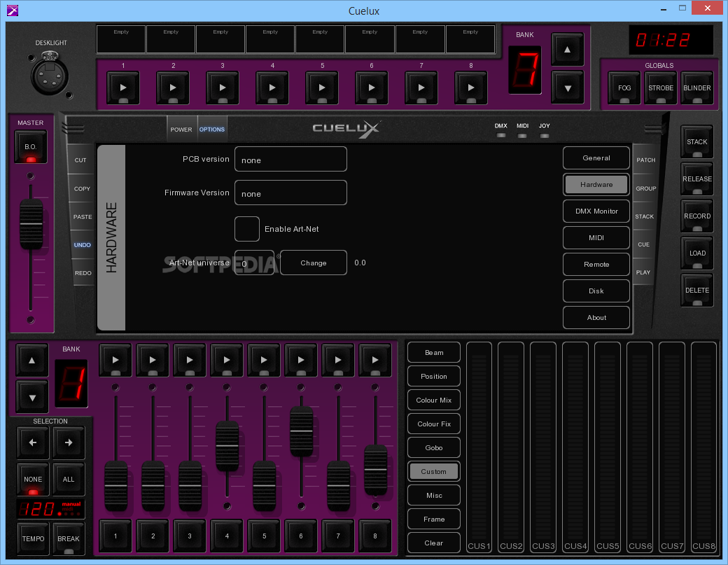
Task: Increase lower fader bank with up arrow
Action: pos(32,361)
